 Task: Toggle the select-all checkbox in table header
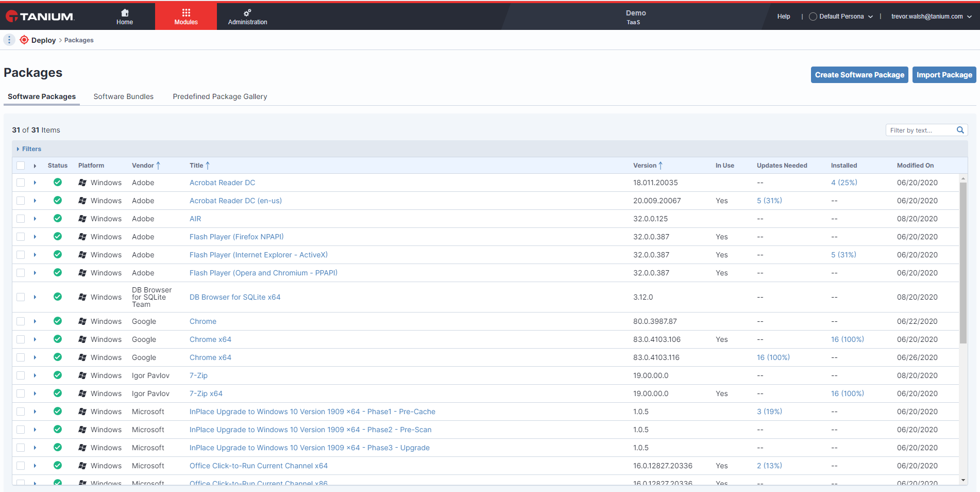pos(21,166)
